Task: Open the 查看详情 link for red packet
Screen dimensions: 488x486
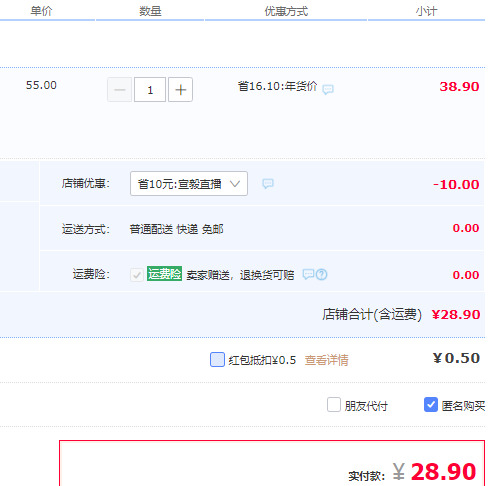Action: (326, 360)
